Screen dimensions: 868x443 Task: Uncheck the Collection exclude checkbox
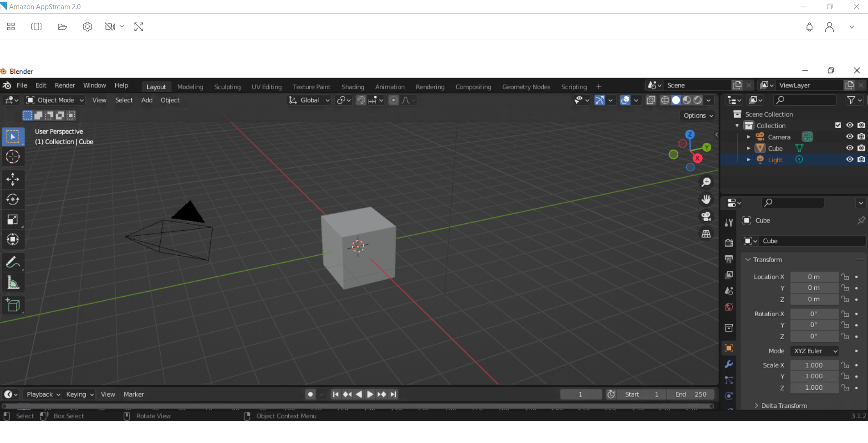[838, 125]
